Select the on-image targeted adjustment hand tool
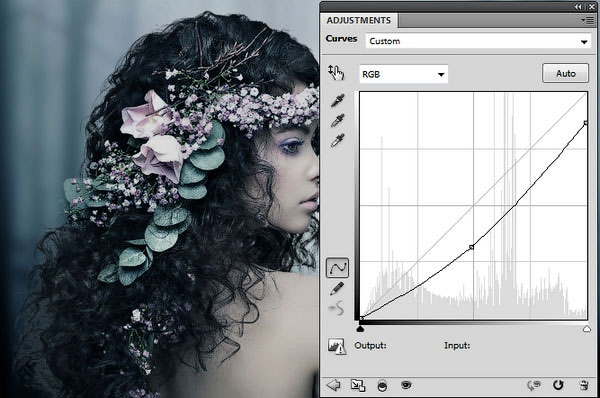This screenshot has width=600, height=398. point(336,73)
